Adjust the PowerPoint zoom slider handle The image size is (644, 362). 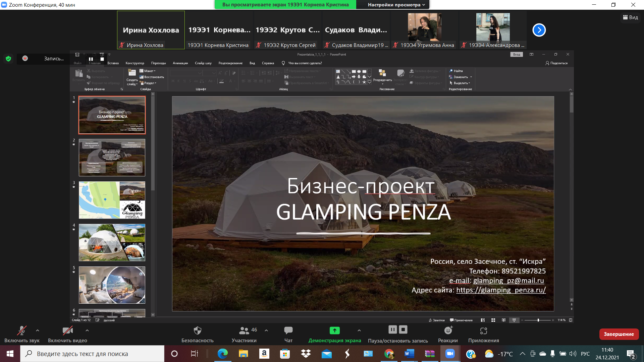[538, 320]
